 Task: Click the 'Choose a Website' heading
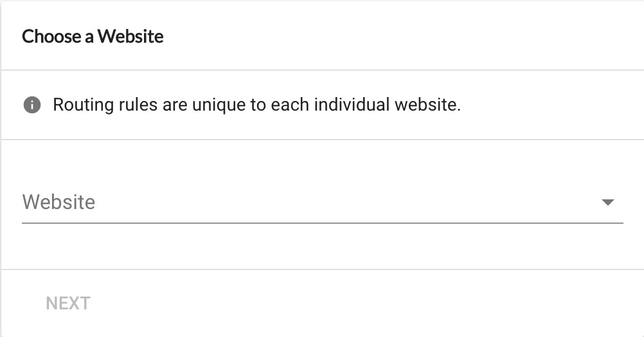(93, 36)
